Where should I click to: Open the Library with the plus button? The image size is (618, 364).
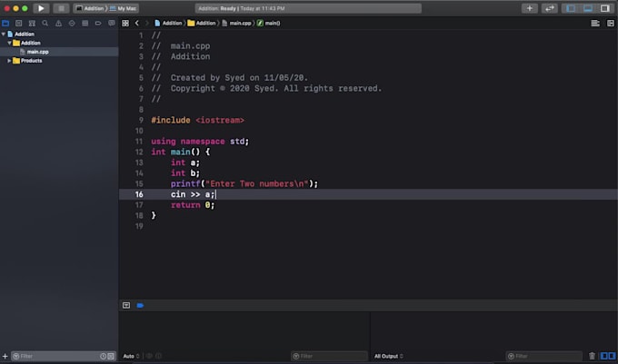tap(530, 8)
